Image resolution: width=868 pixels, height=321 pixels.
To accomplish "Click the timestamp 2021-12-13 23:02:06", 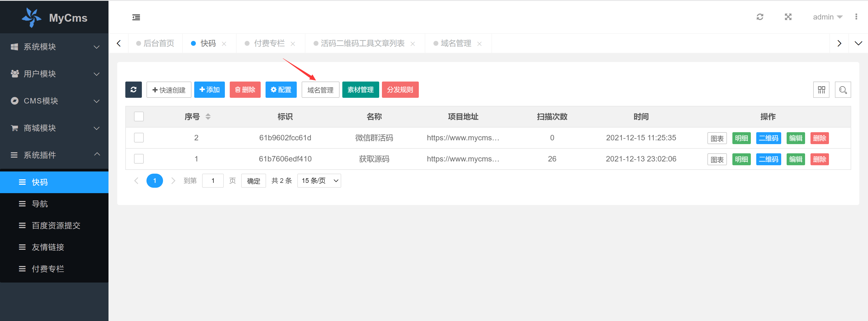I will point(641,159).
